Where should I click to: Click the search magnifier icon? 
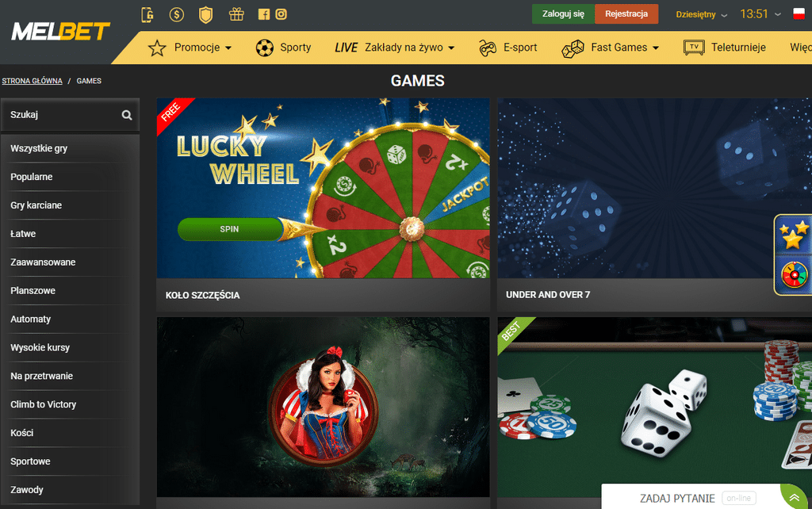127,115
